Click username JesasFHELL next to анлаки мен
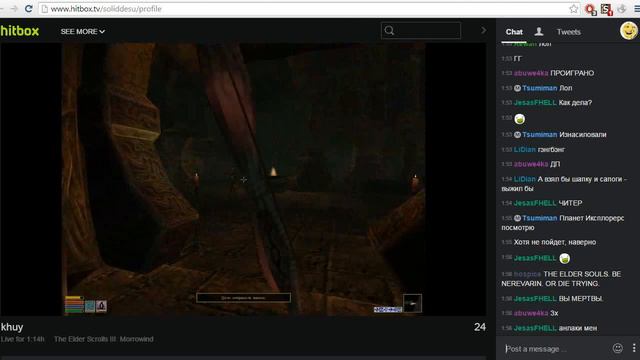Screen dimensions: 640x360 click(x=535, y=328)
